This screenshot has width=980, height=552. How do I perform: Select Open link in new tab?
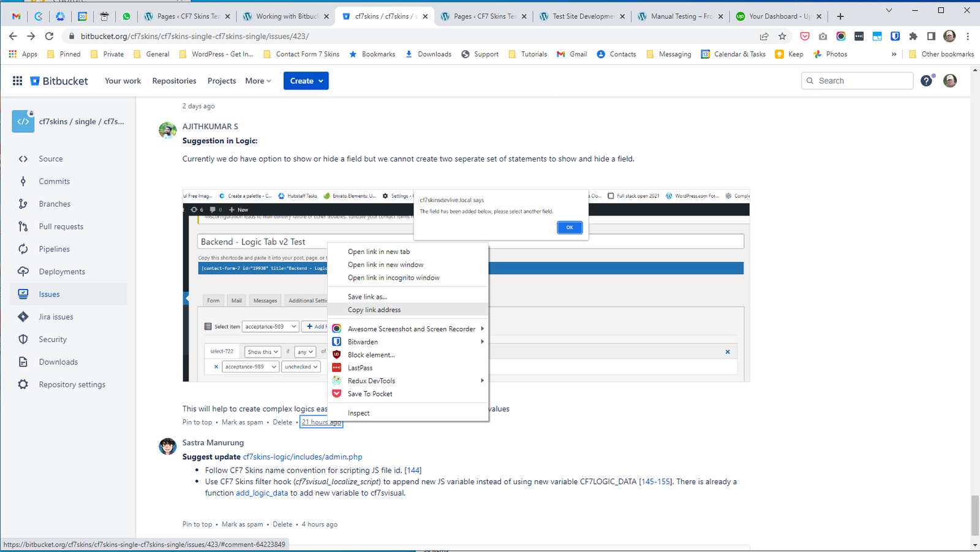[379, 252]
